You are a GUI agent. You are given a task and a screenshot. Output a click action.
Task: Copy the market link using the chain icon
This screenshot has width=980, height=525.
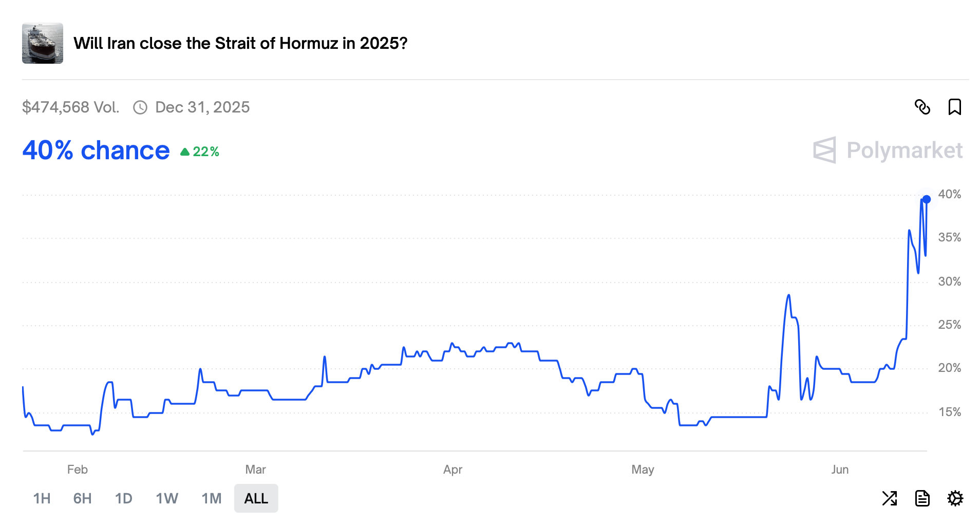pos(922,107)
